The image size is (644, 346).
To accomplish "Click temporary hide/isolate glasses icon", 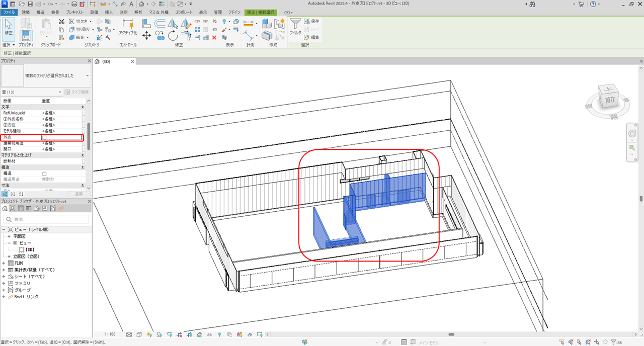I will pos(209,334).
